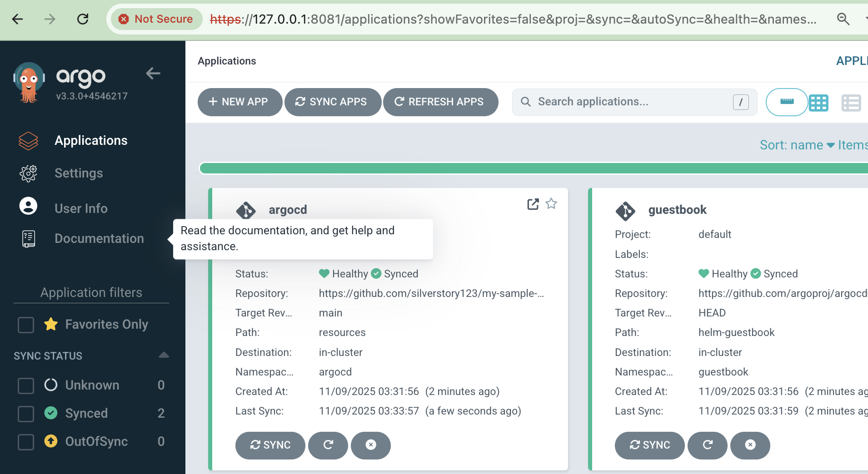Viewport: 868px width, 474px height.
Task: Open the Not Secure site info badge
Action: (x=156, y=19)
